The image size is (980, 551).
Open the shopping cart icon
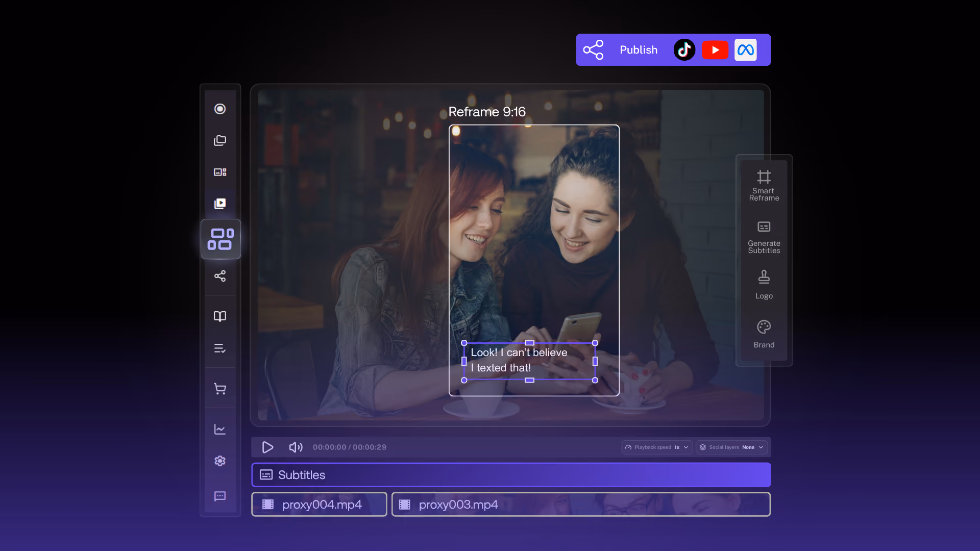(x=220, y=389)
